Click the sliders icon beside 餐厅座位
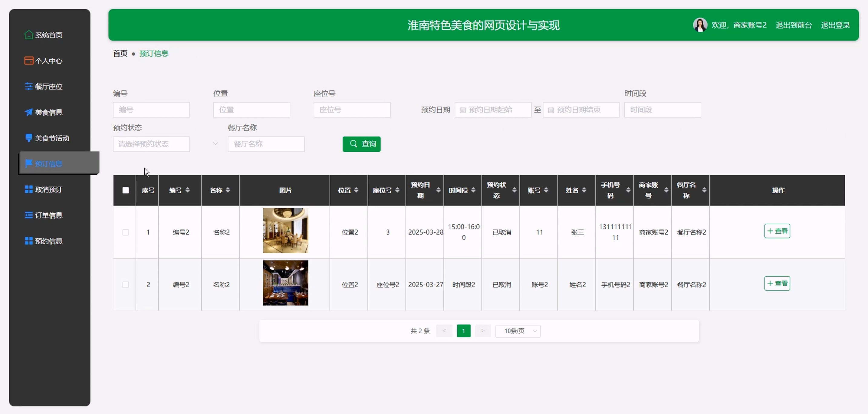This screenshot has height=414, width=868. (29, 86)
